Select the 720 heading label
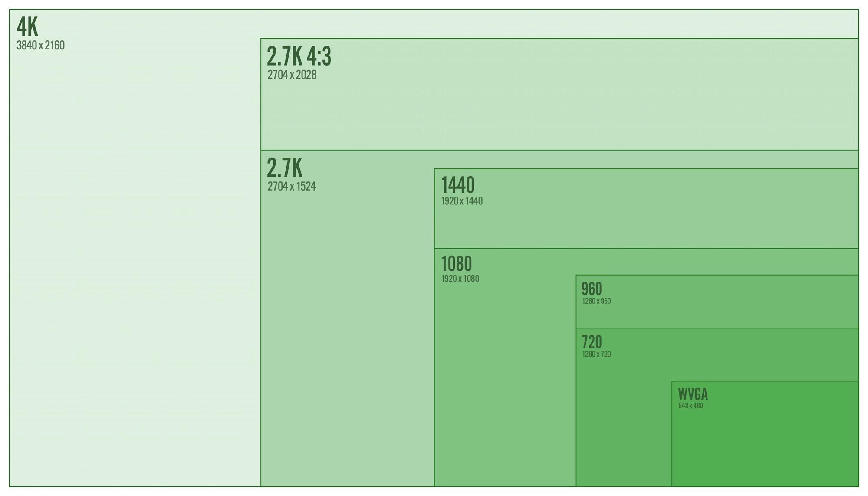The height and width of the screenshot is (496, 868). (x=592, y=342)
